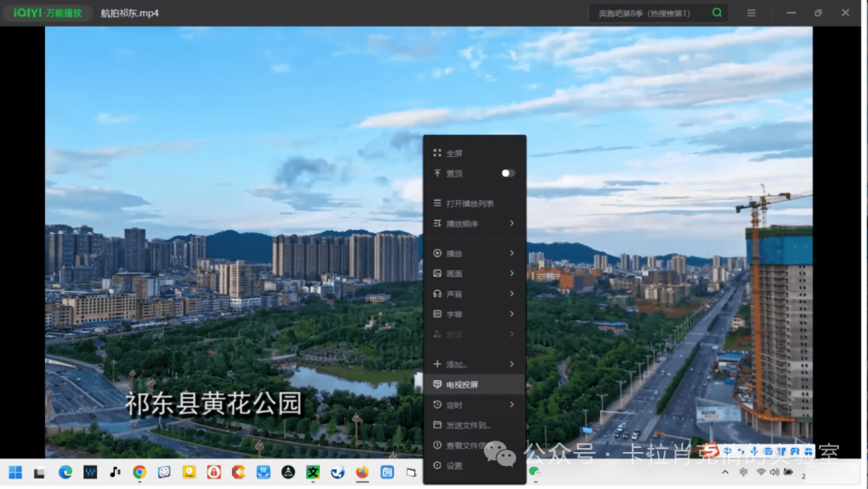This screenshot has height=489, width=868.
Task: Expand the 播放顺序 submenu arrow
Action: tap(511, 224)
